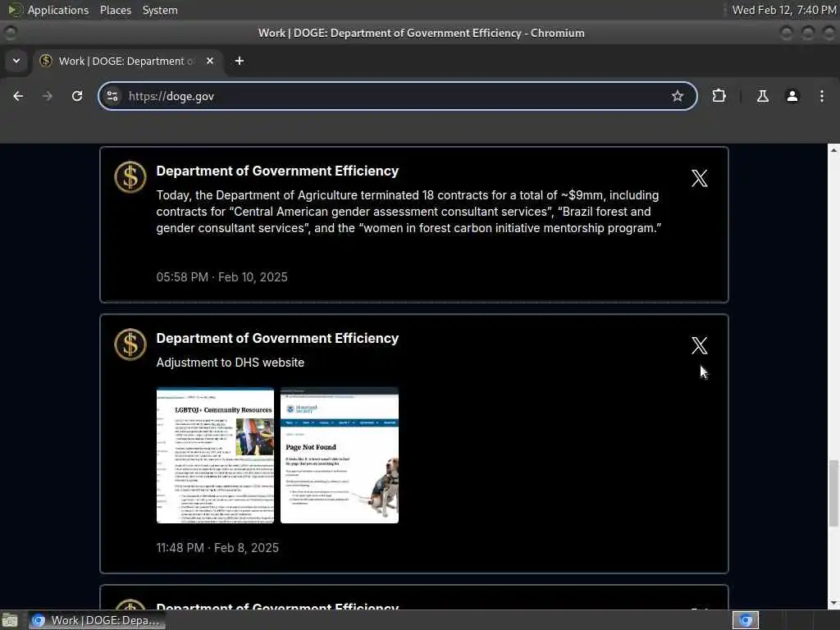Image resolution: width=840 pixels, height=630 pixels.
Task: Open X link on the Agriculture contracts post
Action: [x=699, y=178]
